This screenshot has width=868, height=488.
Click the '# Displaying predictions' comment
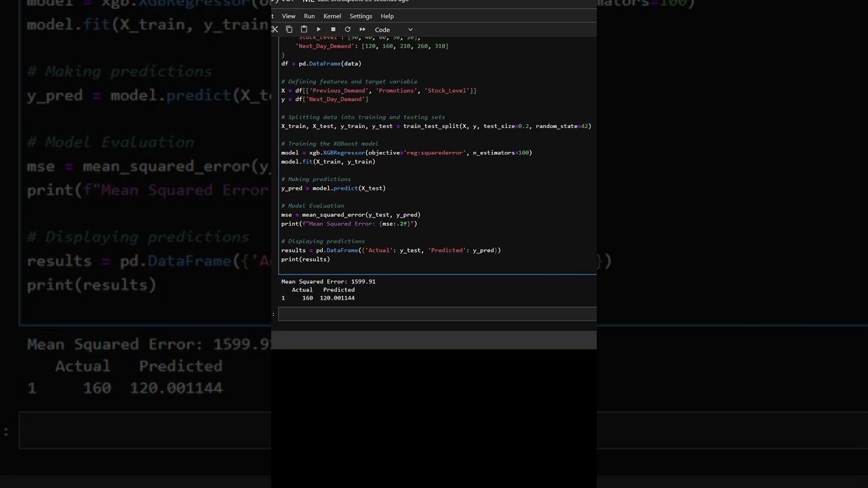(323, 241)
